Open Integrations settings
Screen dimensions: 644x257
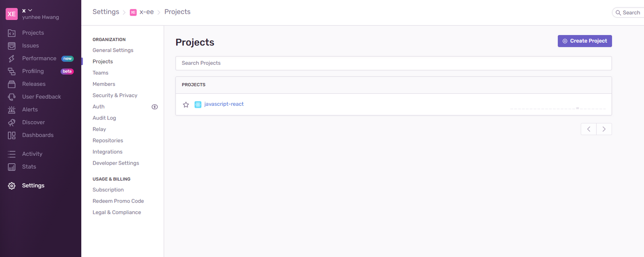(x=107, y=152)
